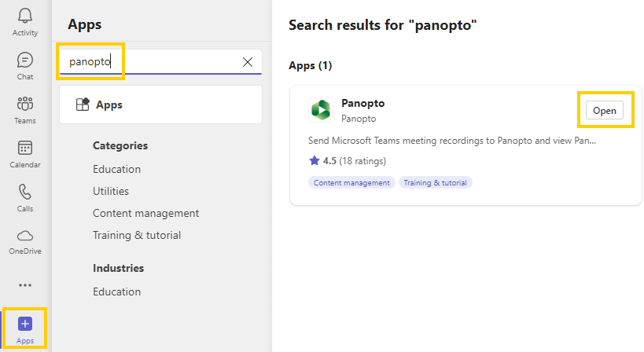This screenshot has width=644, height=352.
Task: Click the Panopto green logo icon
Action: (x=321, y=110)
